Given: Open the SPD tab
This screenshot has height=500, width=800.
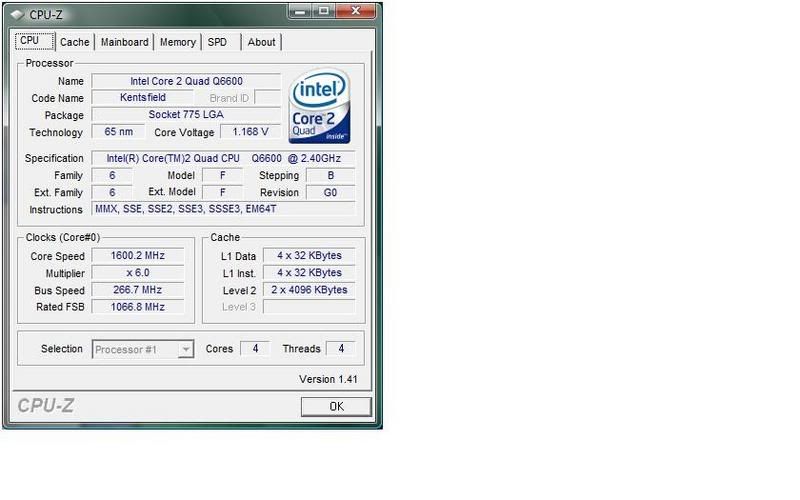Looking at the screenshot, I should pos(221,42).
